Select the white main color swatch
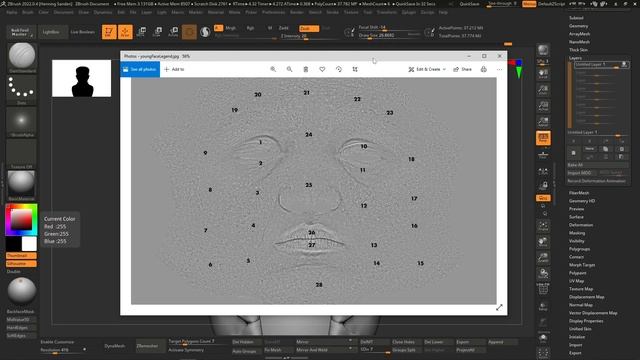Viewport: 640px width, 360px height. 29,244
